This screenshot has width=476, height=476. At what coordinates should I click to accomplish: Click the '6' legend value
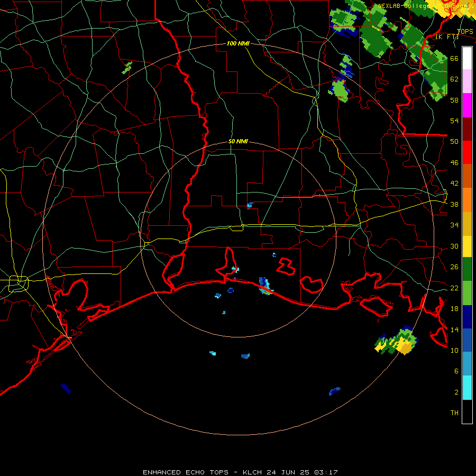click(x=456, y=371)
